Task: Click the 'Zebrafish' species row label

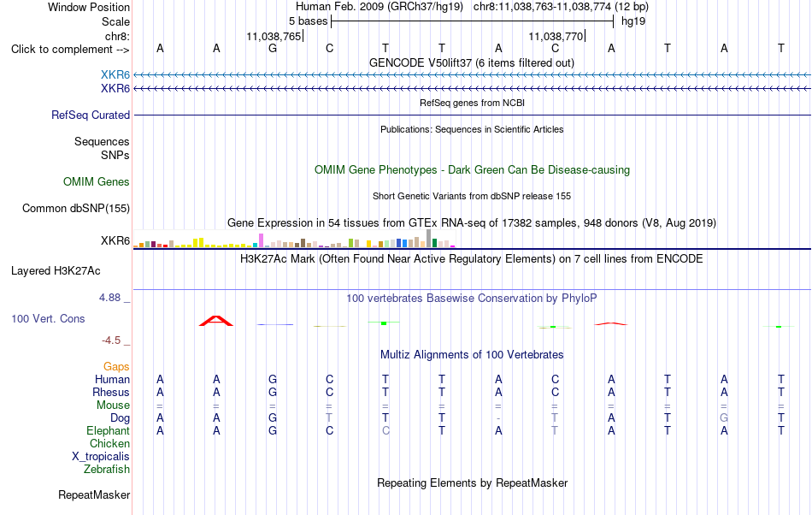Action: (x=107, y=470)
